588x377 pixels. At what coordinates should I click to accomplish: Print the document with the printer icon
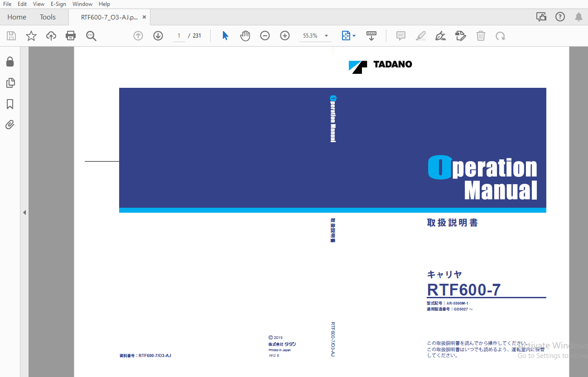71,36
